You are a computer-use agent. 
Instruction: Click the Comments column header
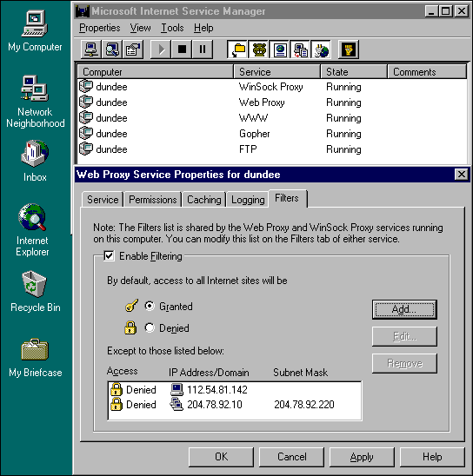427,71
